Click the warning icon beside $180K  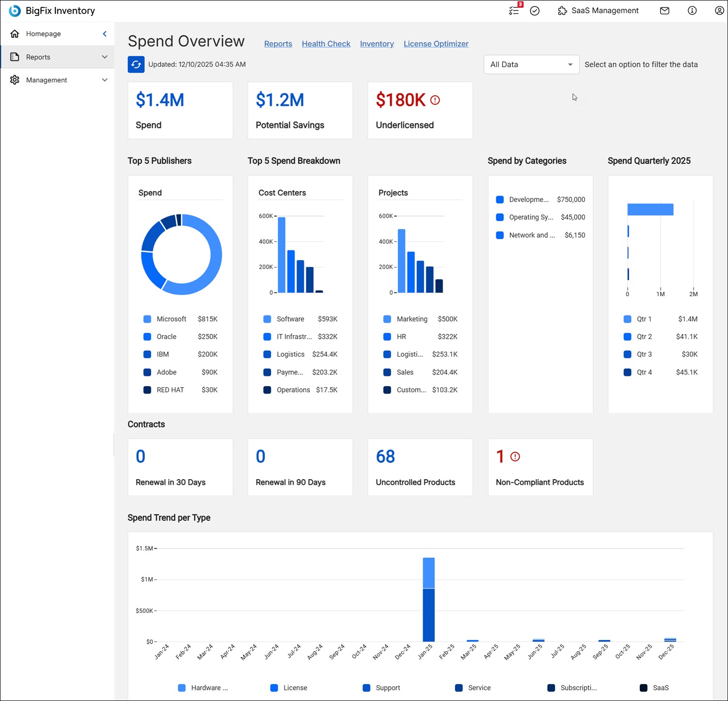(435, 100)
